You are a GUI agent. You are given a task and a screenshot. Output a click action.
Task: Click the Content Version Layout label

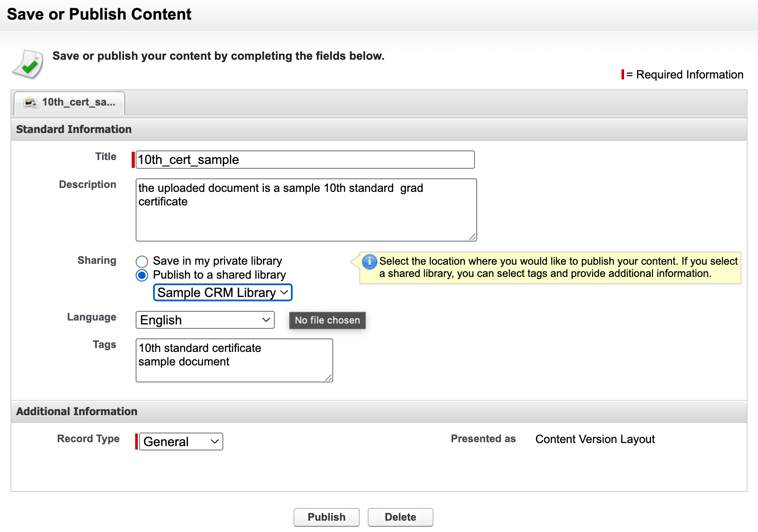[x=595, y=439]
